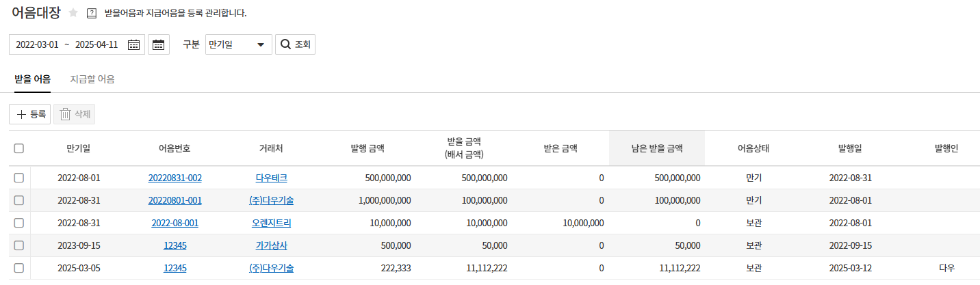Select the 받을 어음 tab

[x=33, y=79]
